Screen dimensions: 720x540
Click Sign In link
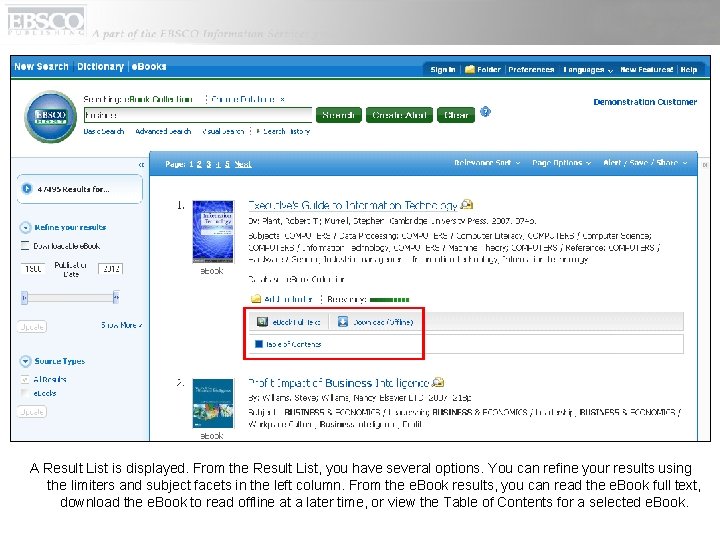click(x=443, y=69)
